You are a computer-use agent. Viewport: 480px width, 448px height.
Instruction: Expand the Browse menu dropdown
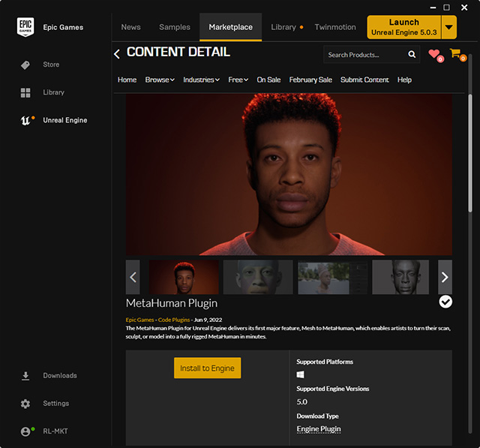click(160, 80)
